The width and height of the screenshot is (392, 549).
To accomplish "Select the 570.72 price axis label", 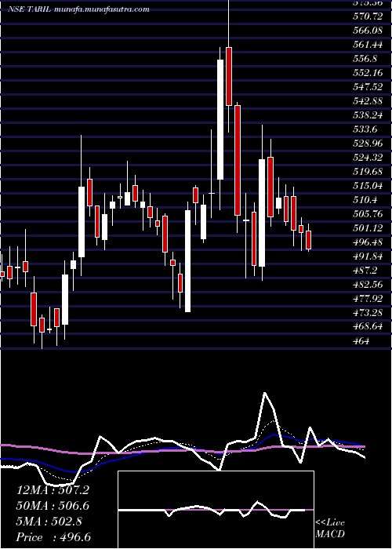I will (x=367, y=16).
